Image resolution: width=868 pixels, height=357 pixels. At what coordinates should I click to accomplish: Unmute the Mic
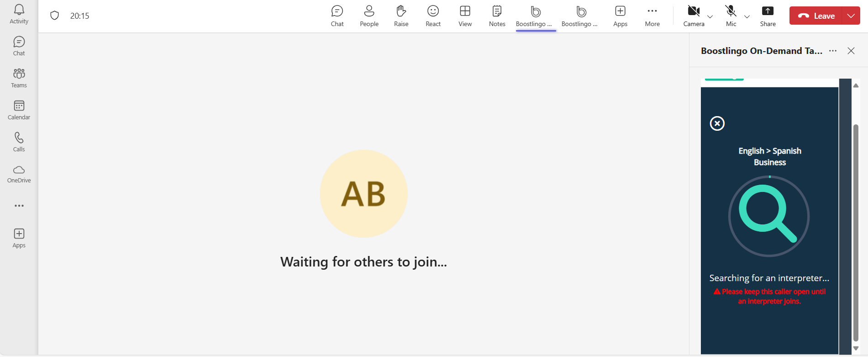(x=731, y=16)
